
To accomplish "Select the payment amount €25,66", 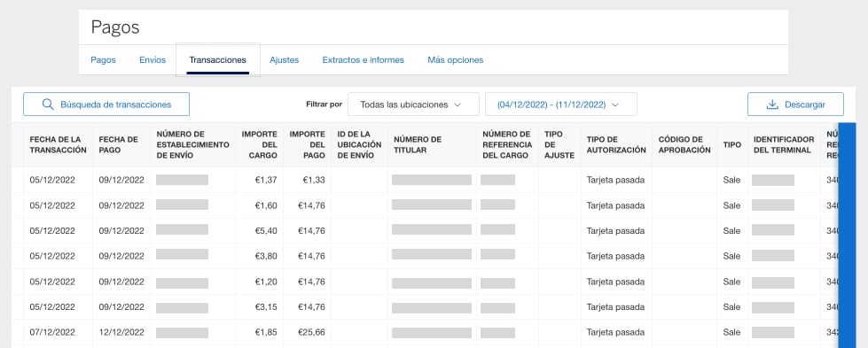I will coord(312,333).
